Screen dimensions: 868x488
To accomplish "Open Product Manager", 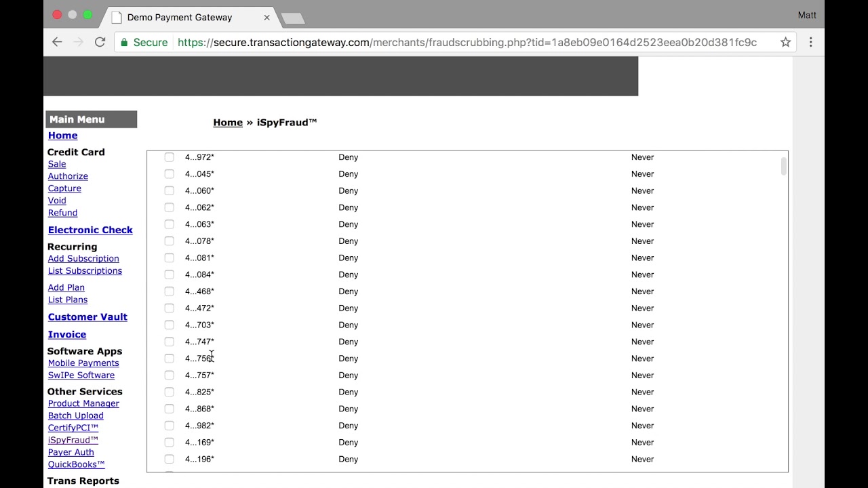I will coord(83,404).
